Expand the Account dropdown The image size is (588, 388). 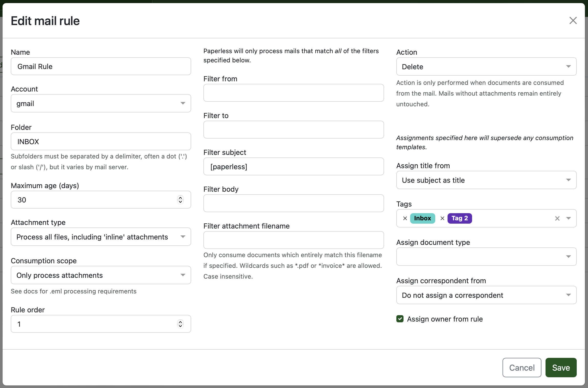coord(101,103)
